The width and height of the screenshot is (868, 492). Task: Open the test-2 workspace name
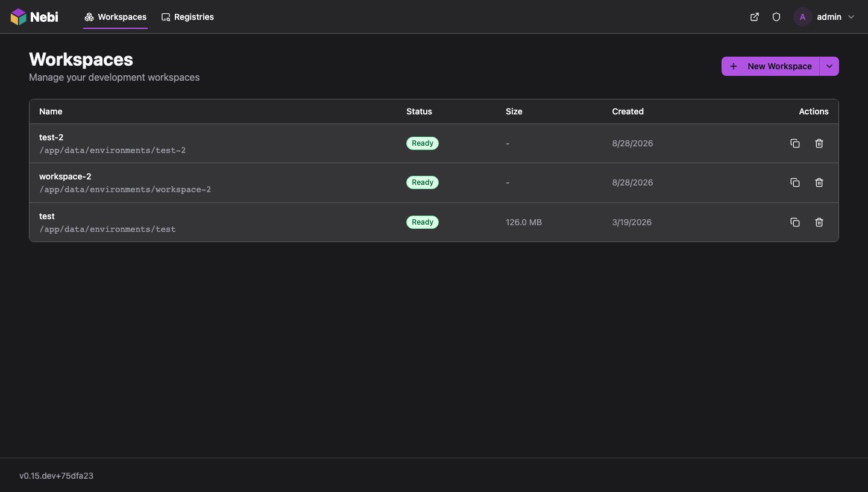51,137
